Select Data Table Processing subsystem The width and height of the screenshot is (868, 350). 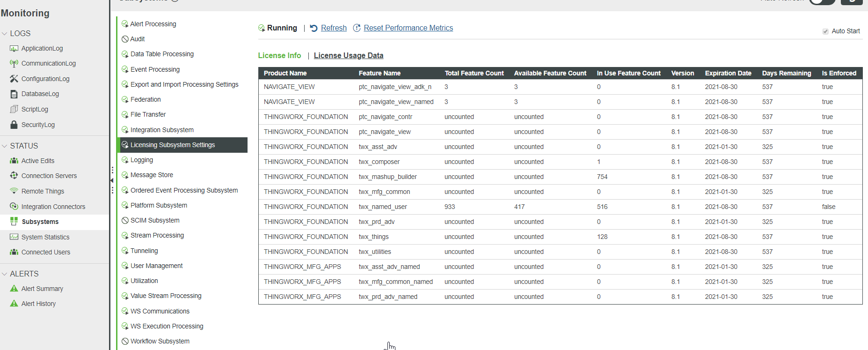[x=162, y=54]
